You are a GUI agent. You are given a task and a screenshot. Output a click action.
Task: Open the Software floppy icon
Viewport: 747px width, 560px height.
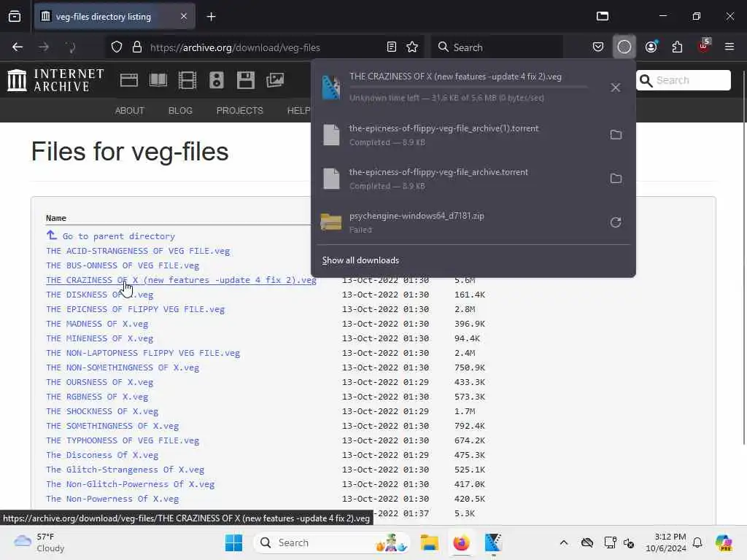[246, 80]
